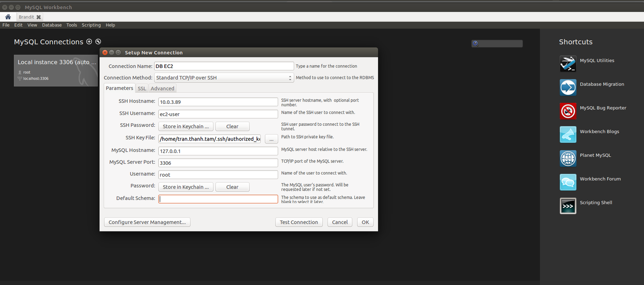The image size is (644, 285).
Task: Open the Edit menu
Action: point(18,25)
